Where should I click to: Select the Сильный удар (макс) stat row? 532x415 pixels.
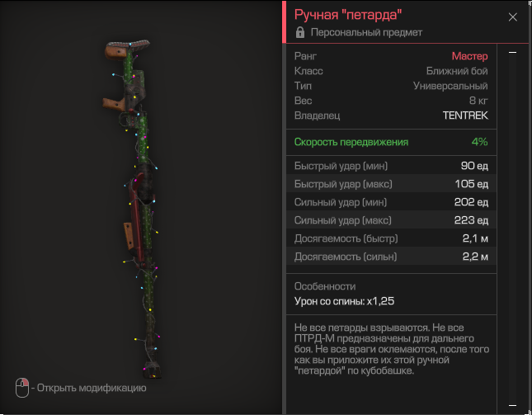(391, 220)
